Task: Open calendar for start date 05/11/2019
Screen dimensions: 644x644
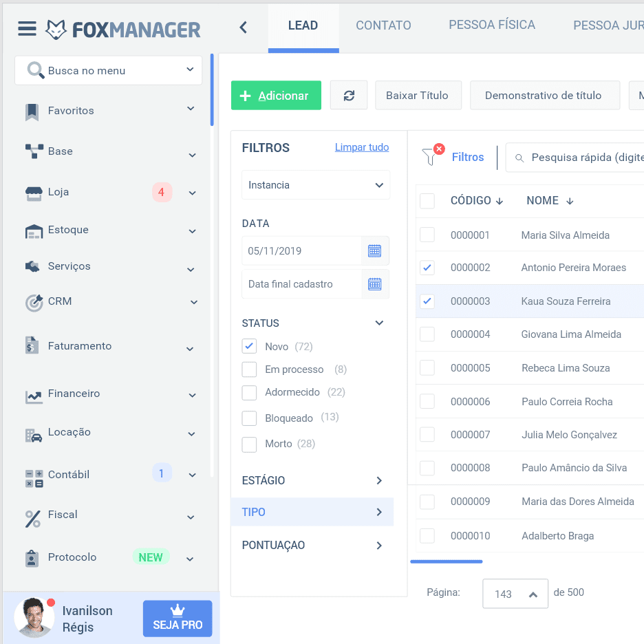Action: [x=374, y=250]
